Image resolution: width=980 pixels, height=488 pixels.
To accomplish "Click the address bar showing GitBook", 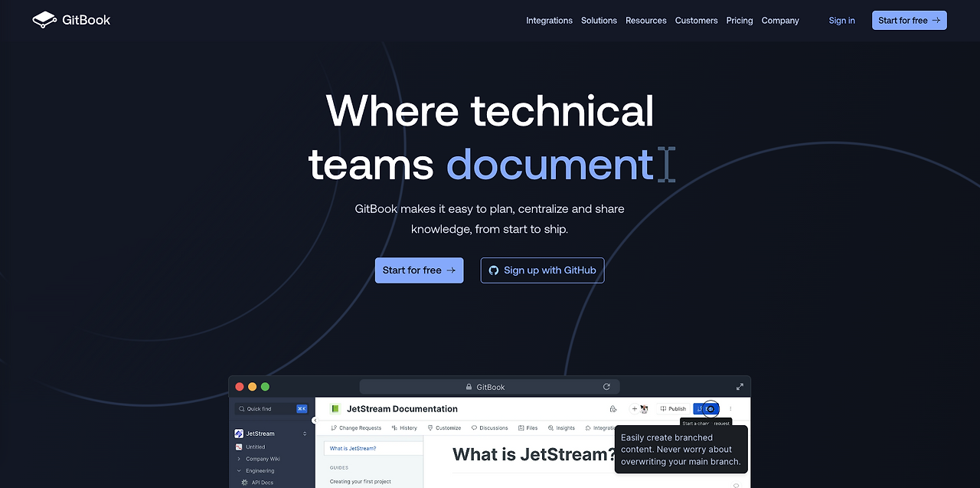I will pyautogui.click(x=489, y=387).
